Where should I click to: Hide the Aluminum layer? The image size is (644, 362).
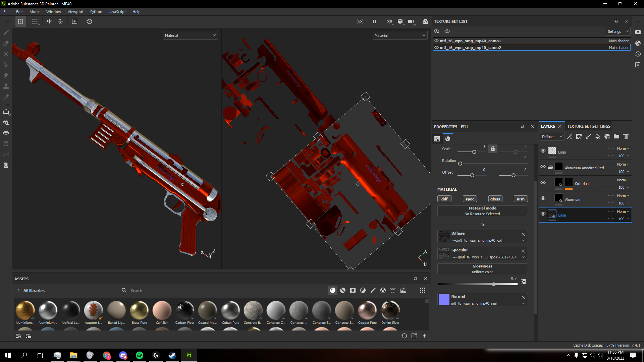click(543, 198)
